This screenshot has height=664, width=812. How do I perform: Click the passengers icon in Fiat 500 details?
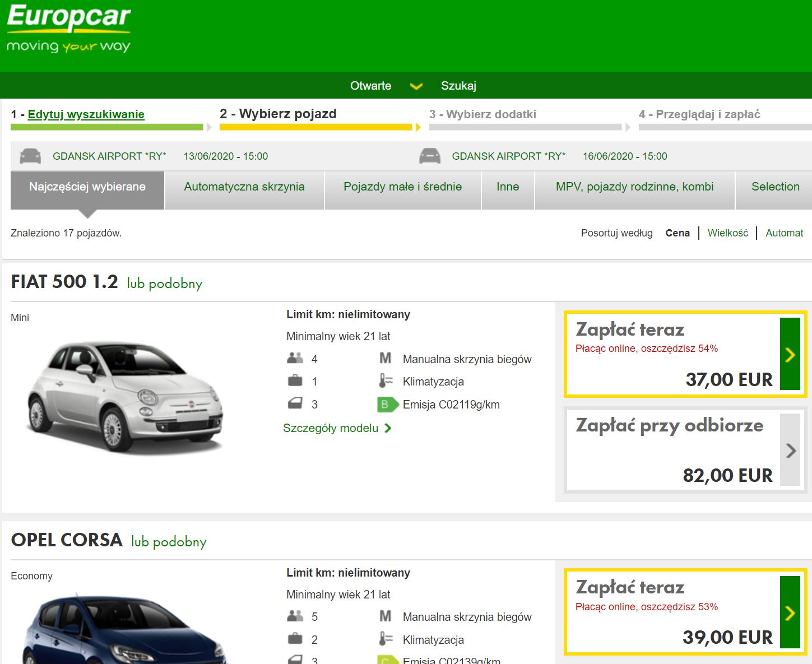tap(295, 358)
